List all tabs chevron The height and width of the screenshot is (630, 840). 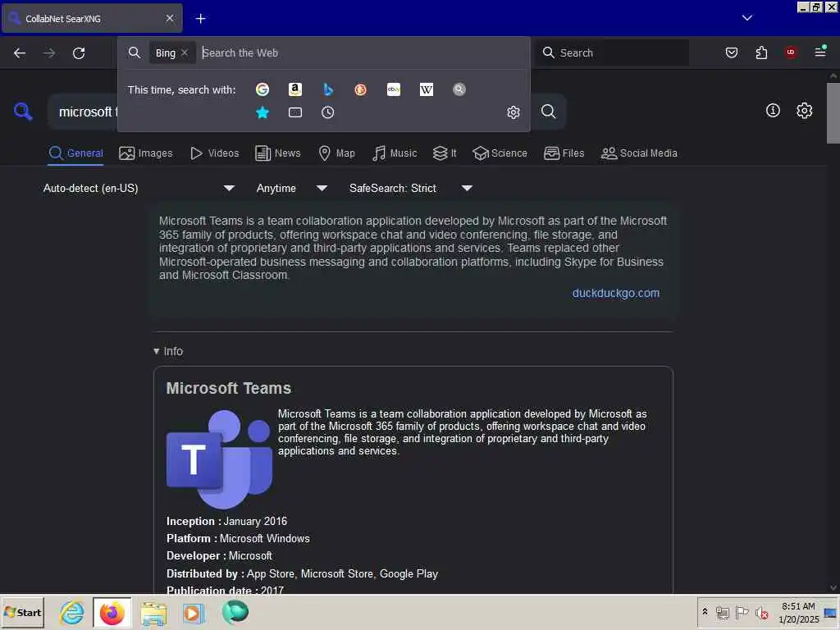(x=747, y=18)
